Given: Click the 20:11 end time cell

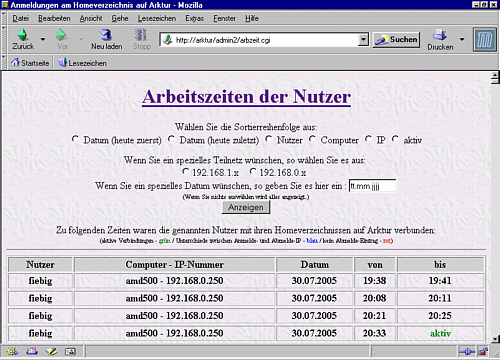Looking at the screenshot, I should pos(440,298).
